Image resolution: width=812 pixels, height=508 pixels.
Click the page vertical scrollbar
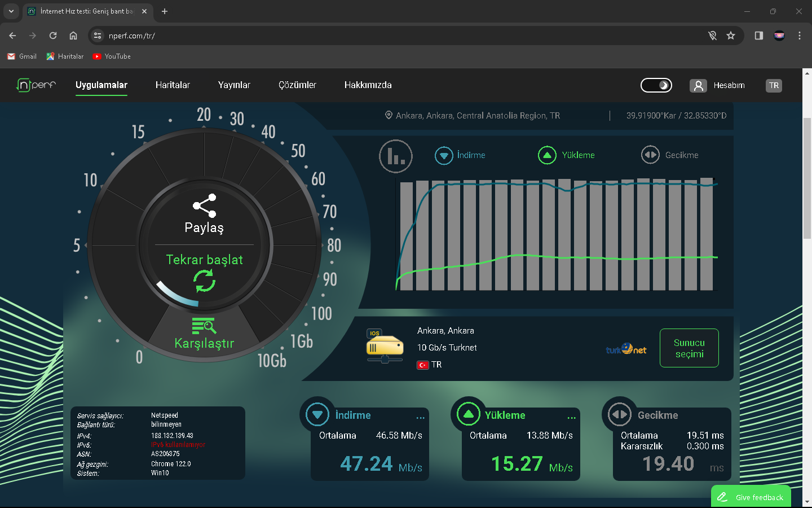[x=807, y=178]
